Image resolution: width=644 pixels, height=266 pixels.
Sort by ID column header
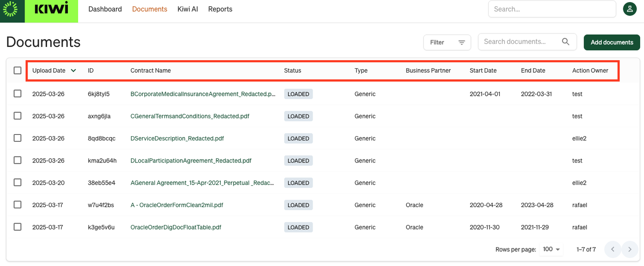[91, 70]
